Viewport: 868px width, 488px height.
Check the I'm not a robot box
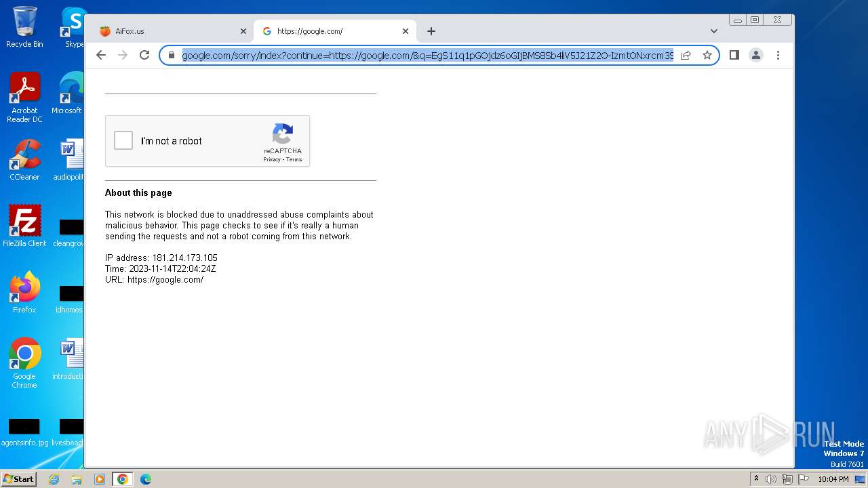tap(123, 140)
